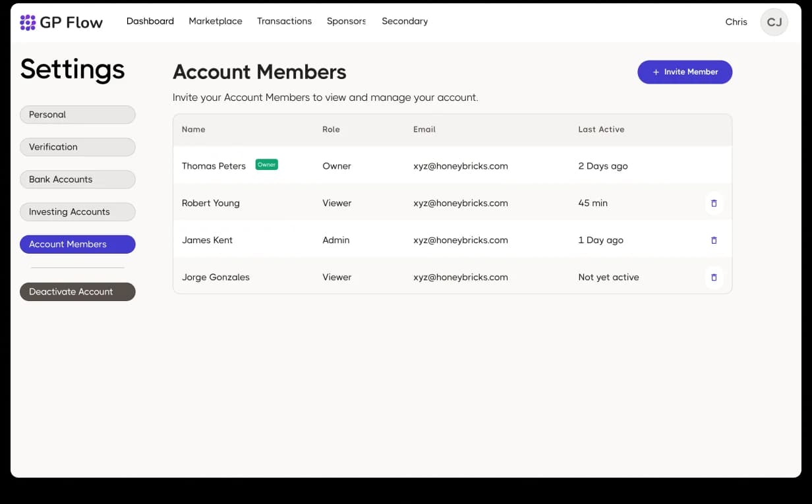Click the '1 Day ago' value
812x504 pixels.
[600, 240]
